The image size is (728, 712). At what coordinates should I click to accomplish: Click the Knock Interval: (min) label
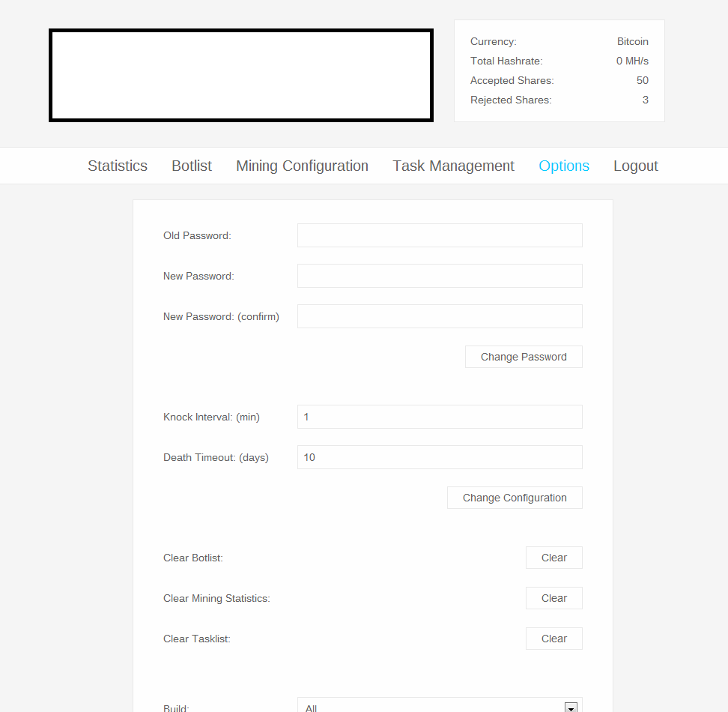(x=211, y=417)
